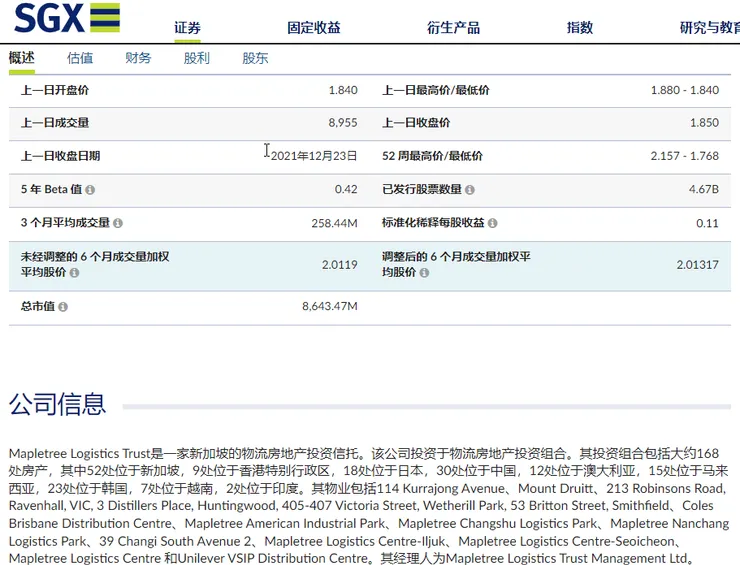Screen dimensions: 740x565
Task: Click the date 2021年12月23日
Action: point(314,156)
